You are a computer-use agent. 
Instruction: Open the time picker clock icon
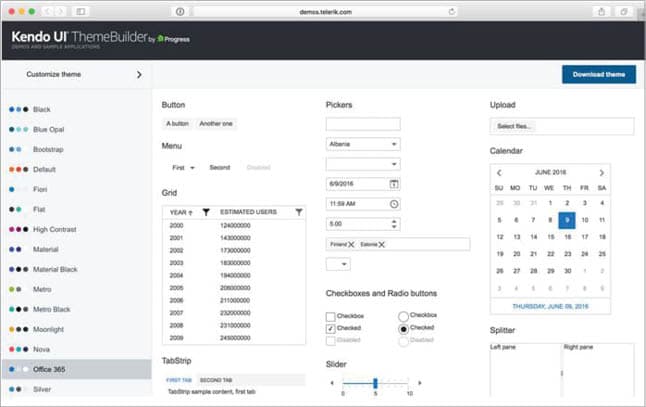(394, 204)
